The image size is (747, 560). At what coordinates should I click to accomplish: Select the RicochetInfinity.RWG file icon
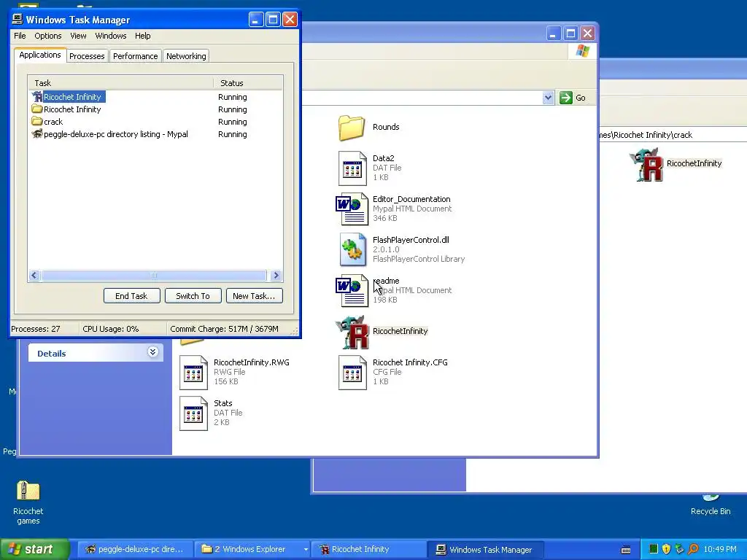pos(193,373)
